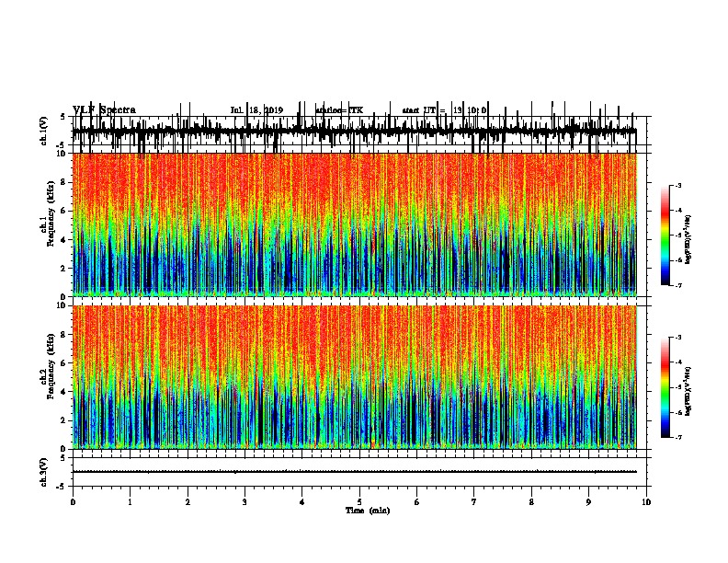The width and height of the screenshot is (728, 563).
Task: Click the "Time (min)" axis label
Action: (368, 511)
